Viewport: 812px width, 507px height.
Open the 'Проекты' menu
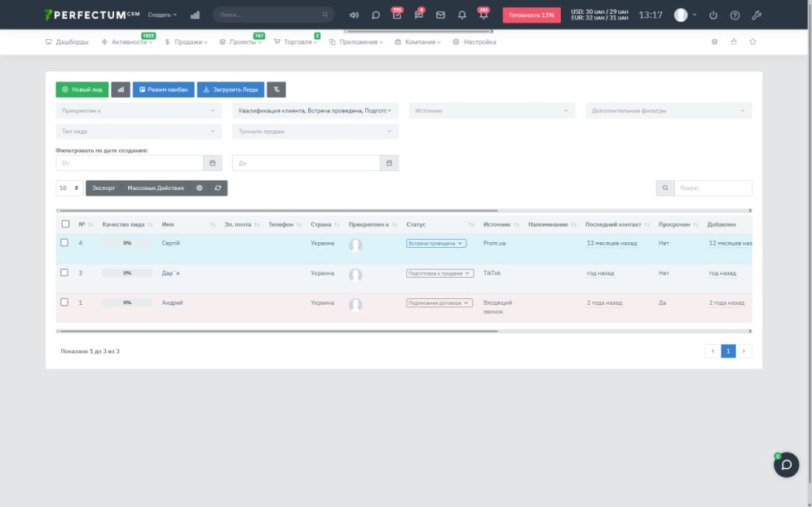click(241, 42)
